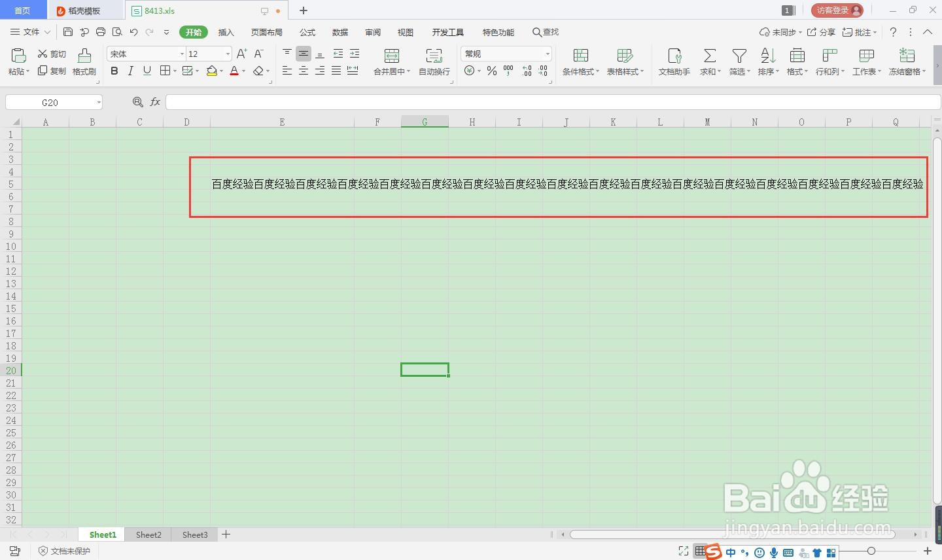Click the 冻结窗格 (Freeze Panes) icon

tap(905, 62)
